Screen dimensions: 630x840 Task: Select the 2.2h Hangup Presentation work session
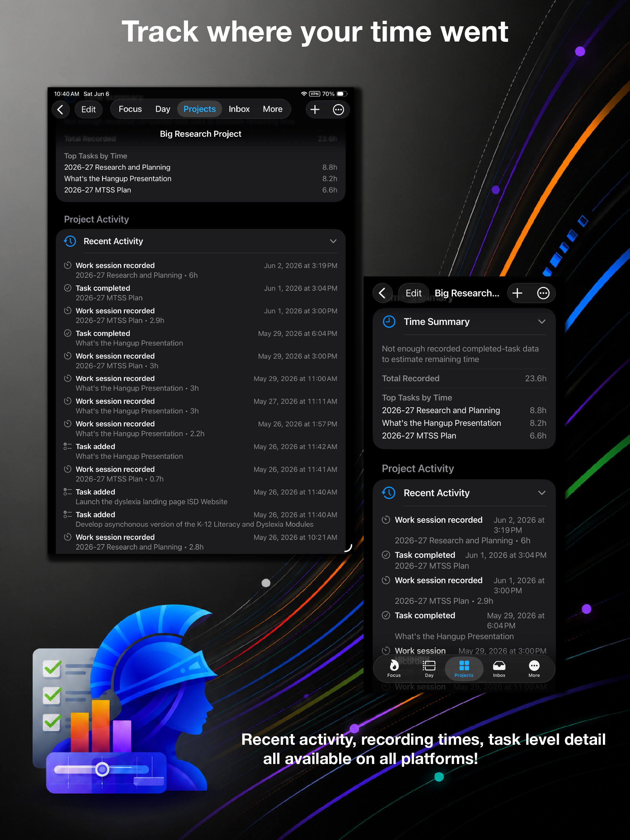click(x=201, y=428)
